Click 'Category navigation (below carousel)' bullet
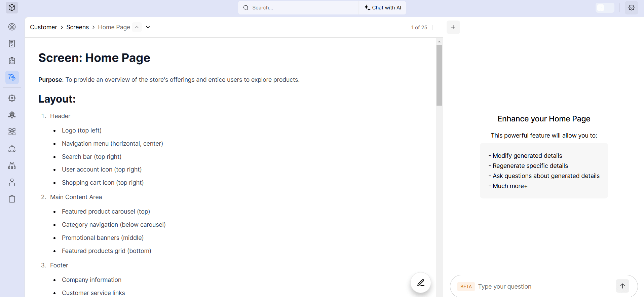The width and height of the screenshot is (644, 297). pos(114,225)
